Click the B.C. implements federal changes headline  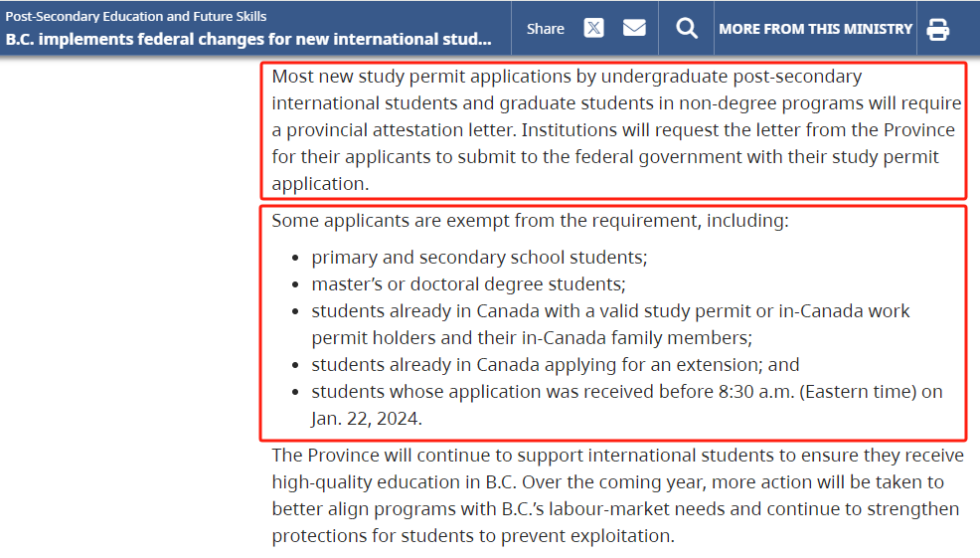click(248, 40)
